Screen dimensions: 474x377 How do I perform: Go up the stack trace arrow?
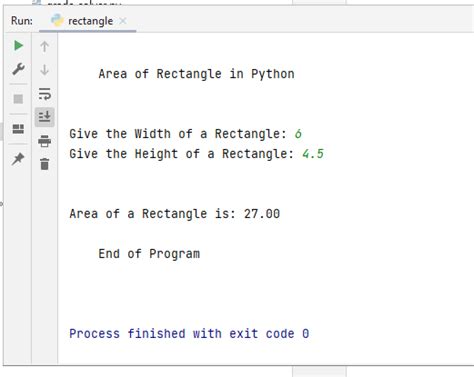point(45,46)
